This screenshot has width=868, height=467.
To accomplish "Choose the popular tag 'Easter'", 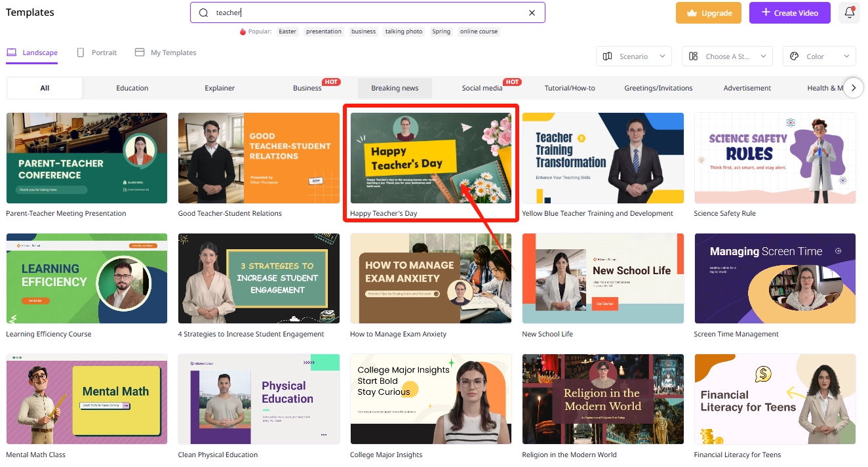I will coord(287,31).
